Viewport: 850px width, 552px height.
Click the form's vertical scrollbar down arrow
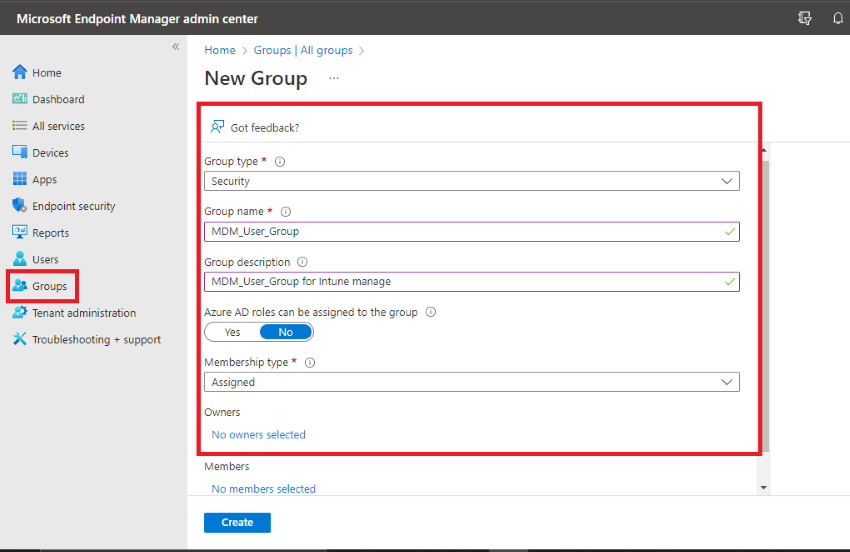763,487
